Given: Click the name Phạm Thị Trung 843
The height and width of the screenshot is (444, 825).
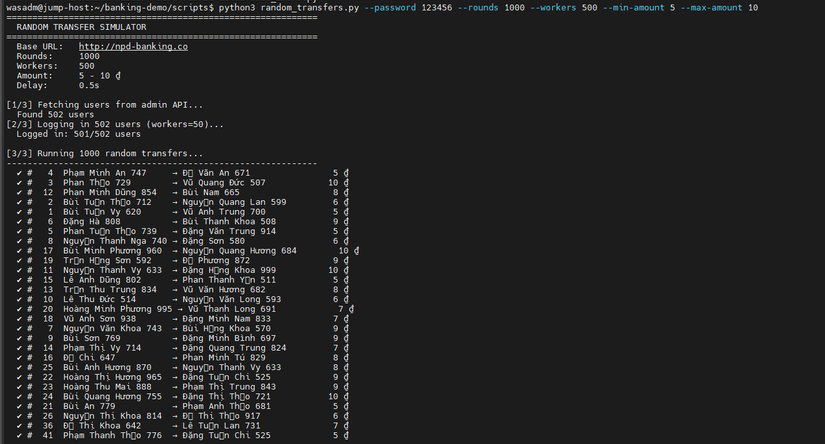Looking at the screenshot, I should [x=229, y=387].
